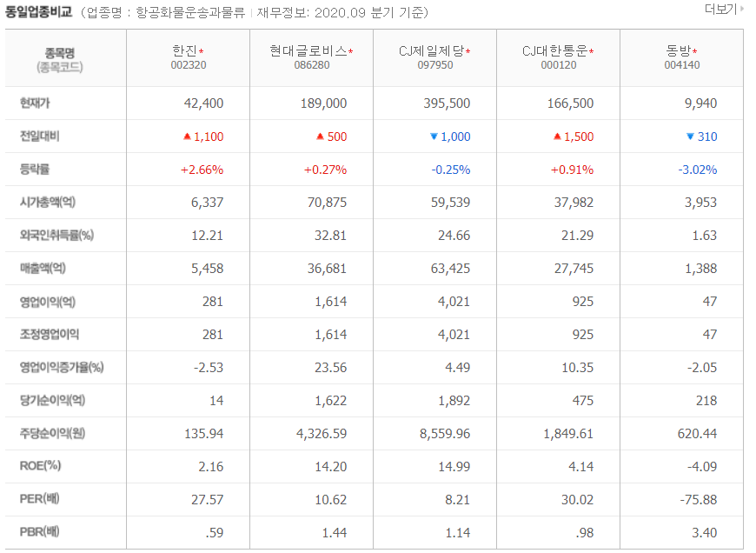The image size is (756, 553).
Task: Click the blue down arrow beside 310
Action: coord(691,137)
